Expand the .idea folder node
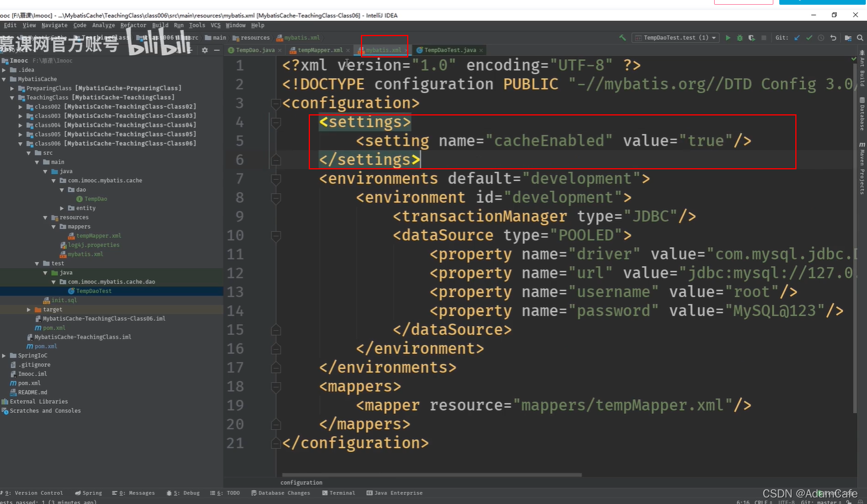The image size is (867, 504). click(4, 70)
